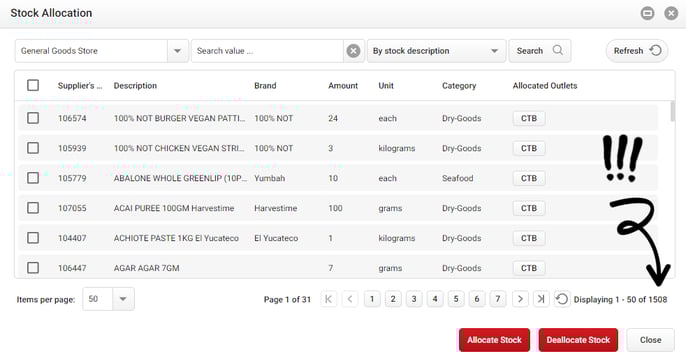Go to the previous page arrow
The image size is (686, 363).
pos(350,299)
